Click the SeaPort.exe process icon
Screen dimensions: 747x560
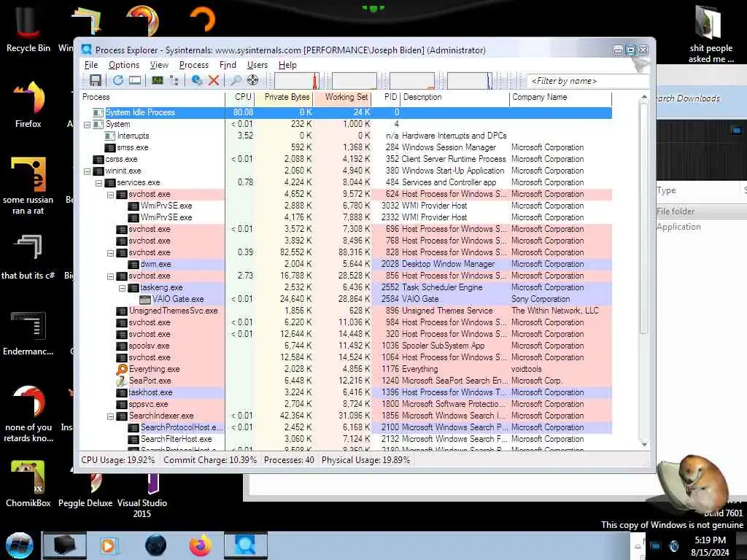[122, 381]
